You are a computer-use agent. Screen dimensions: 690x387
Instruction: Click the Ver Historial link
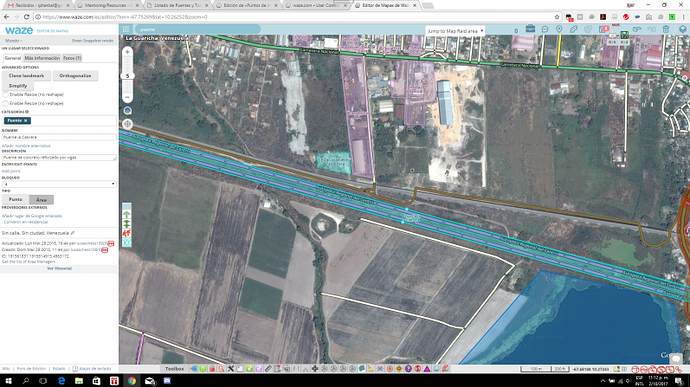(59, 268)
